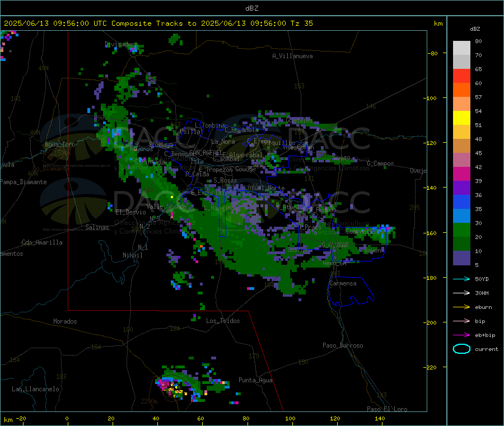The image size is (504, 426).
Task: Pick the magenta 39-42 dBZ swatch
Action: (x=461, y=174)
